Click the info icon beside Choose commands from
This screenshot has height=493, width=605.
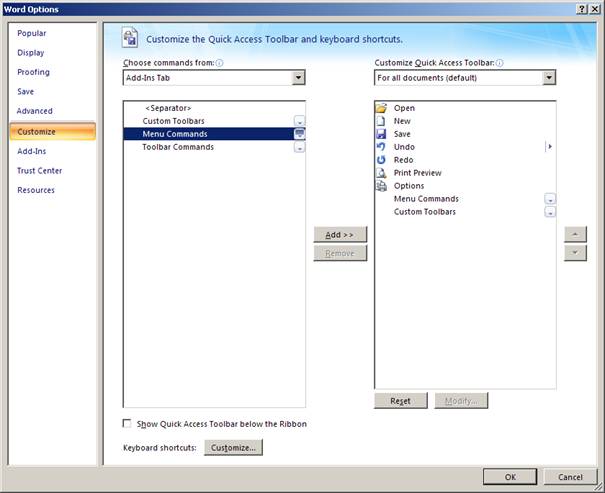click(219, 63)
